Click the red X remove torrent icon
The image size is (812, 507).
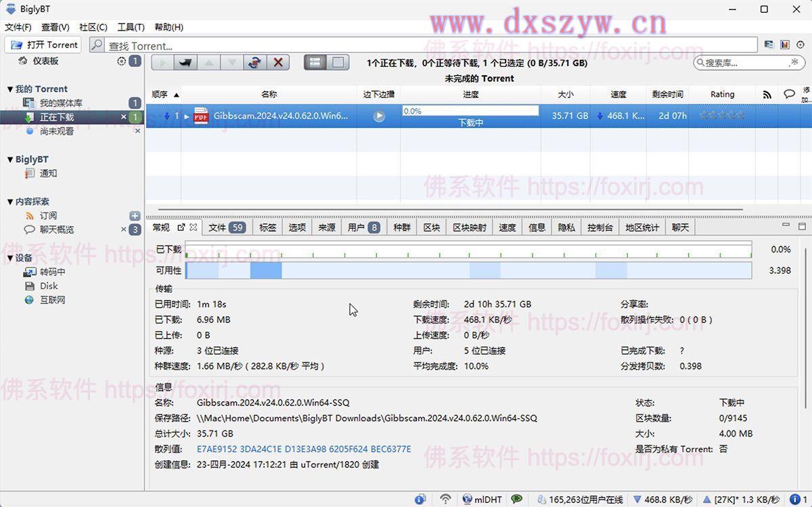pos(277,62)
